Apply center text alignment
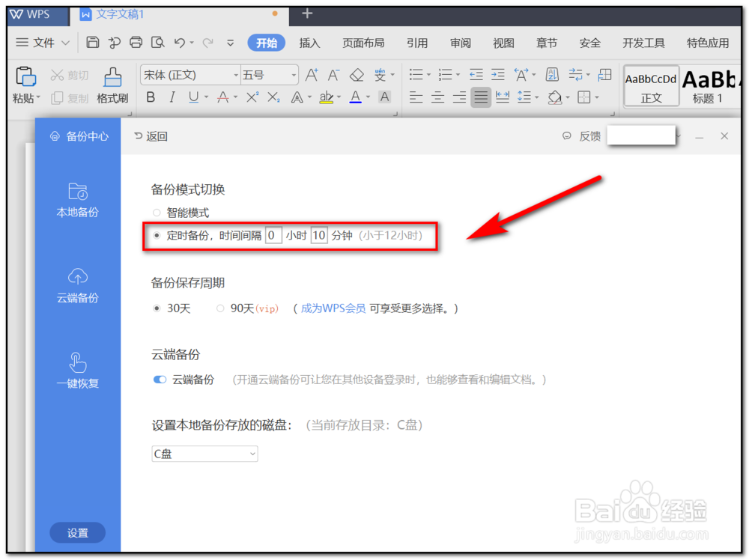Screen dimensions: 749x560 coord(437,97)
